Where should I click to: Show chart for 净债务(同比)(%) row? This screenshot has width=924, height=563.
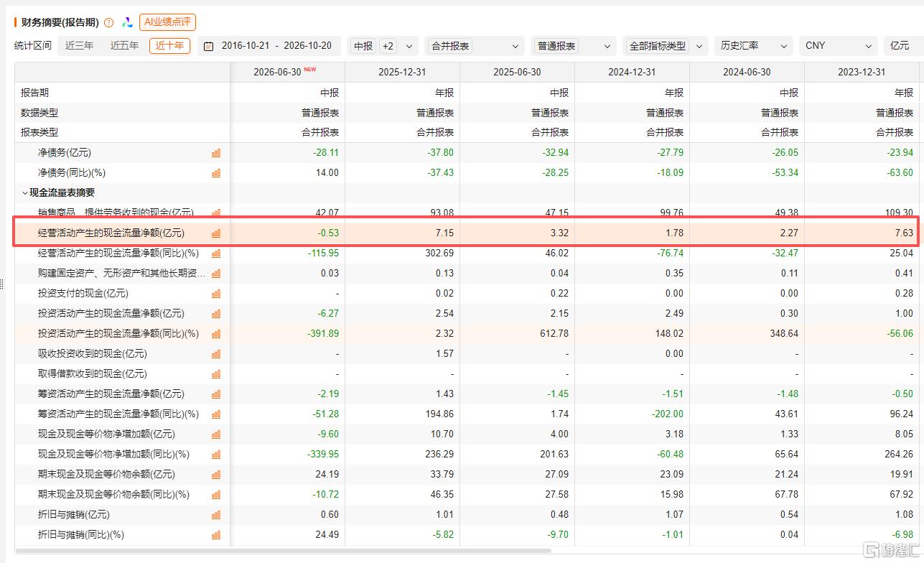pyautogui.click(x=216, y=173)
